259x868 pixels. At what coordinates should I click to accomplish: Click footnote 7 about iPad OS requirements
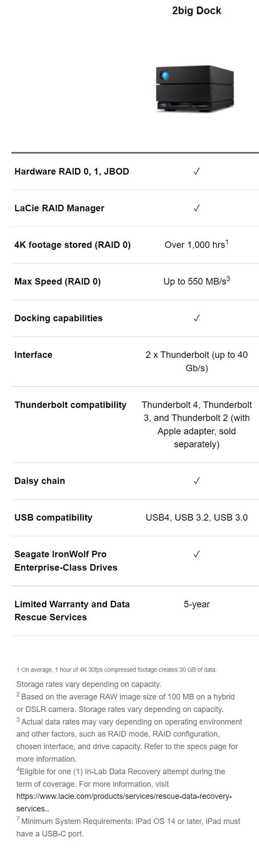128,827
